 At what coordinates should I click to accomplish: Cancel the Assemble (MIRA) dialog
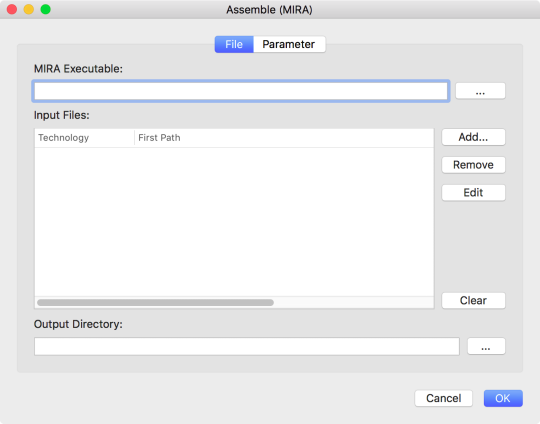coord(444,398)
